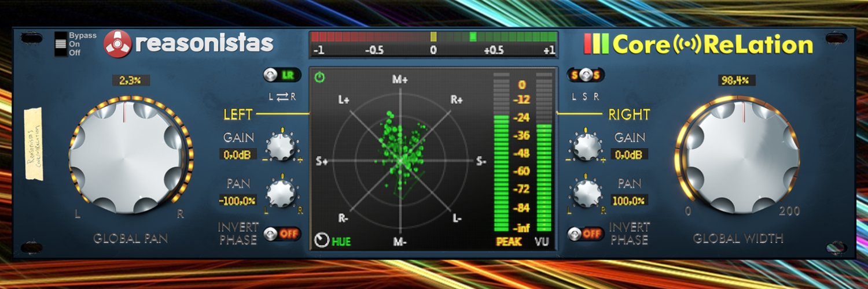Click the LEFT section heading
Image resolution: width=868 pixels, height=289 pixels.
coord(238,114)
